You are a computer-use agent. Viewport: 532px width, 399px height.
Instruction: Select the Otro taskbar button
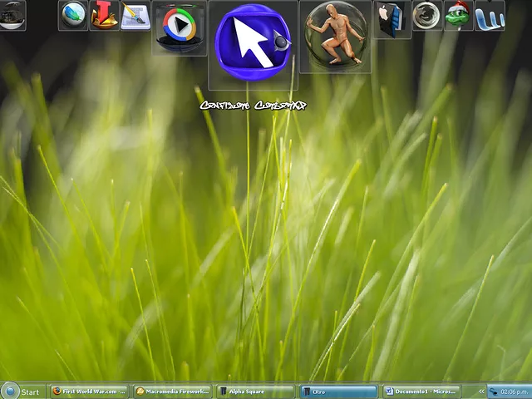click(x=338, y=391)
